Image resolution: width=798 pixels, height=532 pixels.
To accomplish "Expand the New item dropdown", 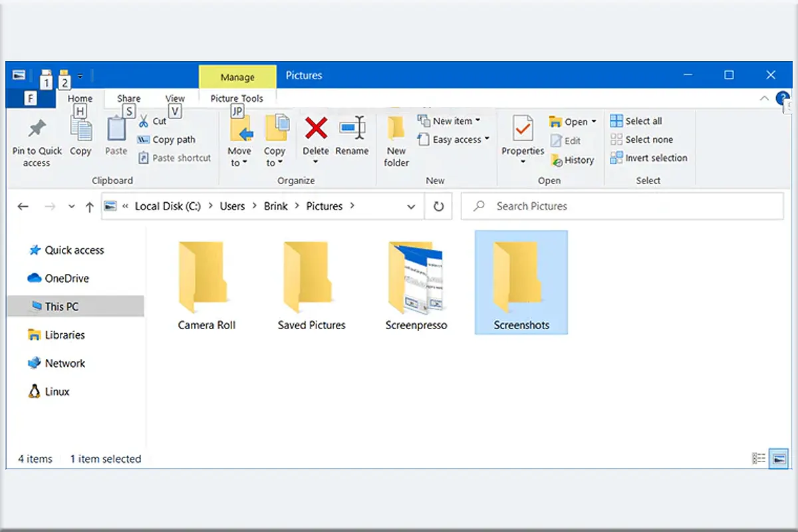I will pos(452,120).
